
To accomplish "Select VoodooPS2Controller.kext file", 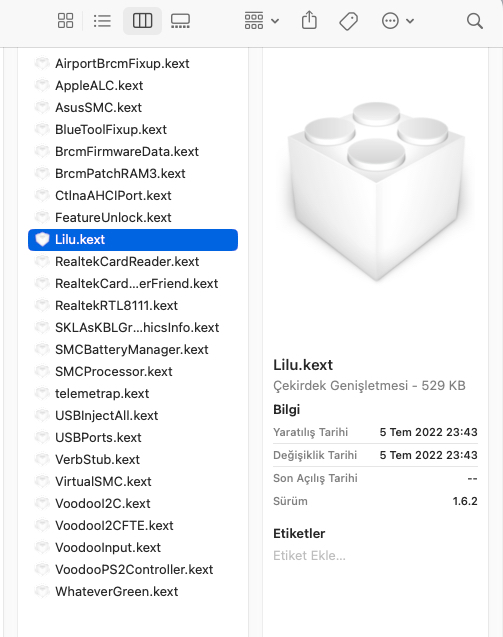I will point(133,570).
